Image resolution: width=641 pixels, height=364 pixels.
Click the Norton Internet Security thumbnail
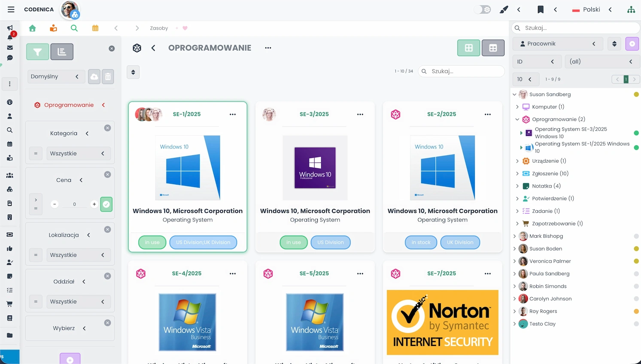pyautogui.click(x=442, y=322)
